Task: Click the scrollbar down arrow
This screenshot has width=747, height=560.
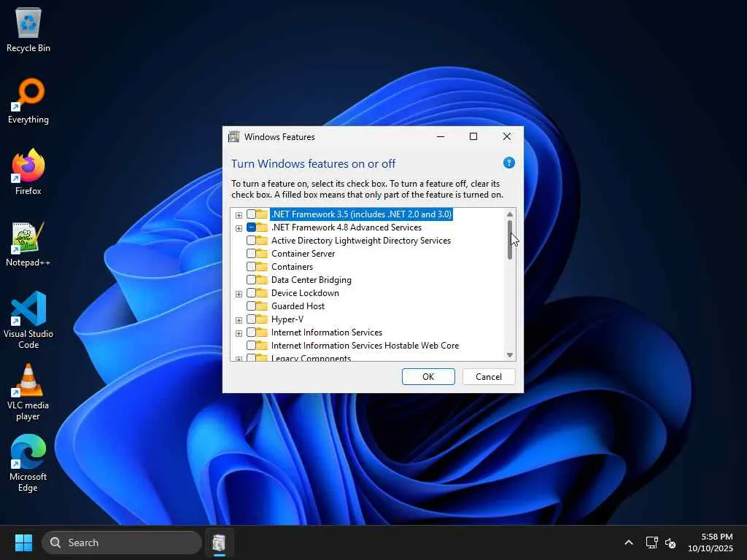Action: point(510,355)
